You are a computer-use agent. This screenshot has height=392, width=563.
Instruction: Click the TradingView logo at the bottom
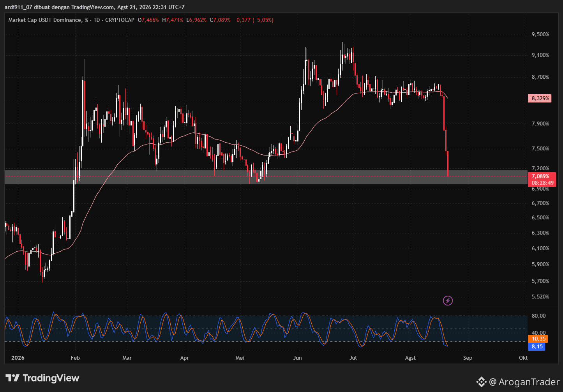[x=42, y=378]
